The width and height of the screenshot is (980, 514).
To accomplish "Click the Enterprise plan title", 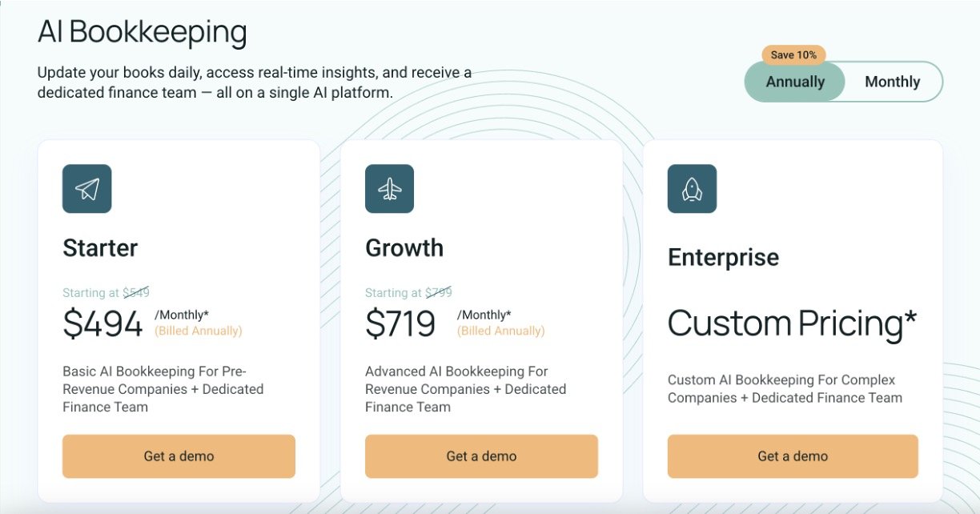I will (x=723, y=258).
